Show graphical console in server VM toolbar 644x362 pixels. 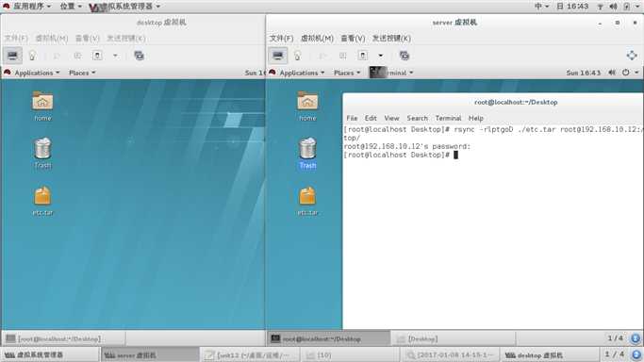(278, 56)
